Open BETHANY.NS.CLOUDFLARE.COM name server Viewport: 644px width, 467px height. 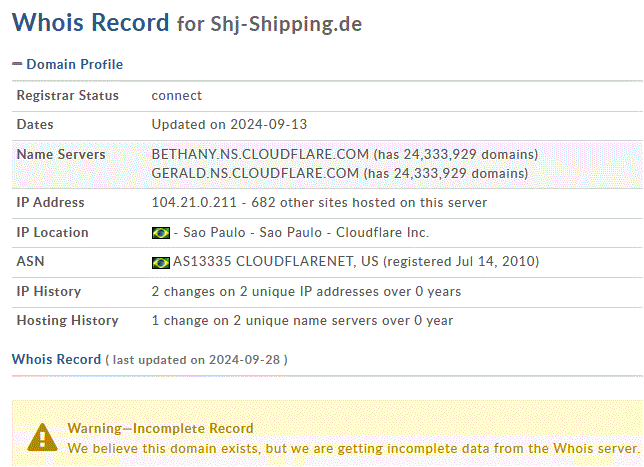click(x=260, y=154)
